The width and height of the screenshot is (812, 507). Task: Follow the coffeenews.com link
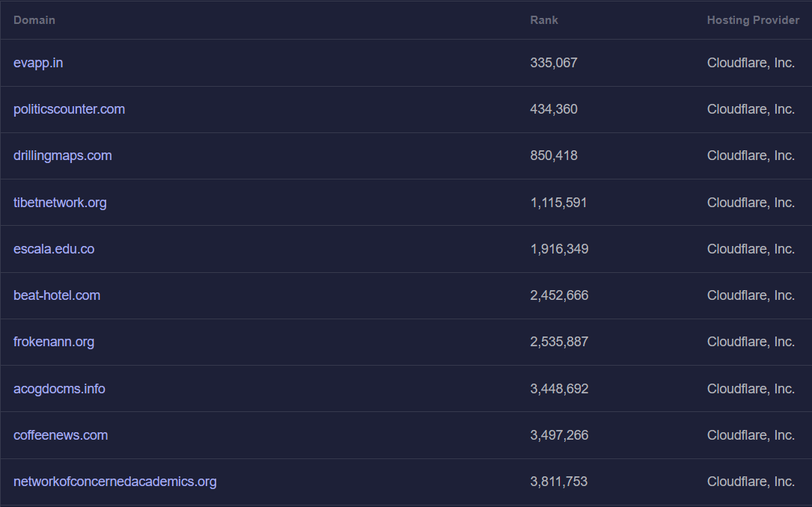coord(61,435)
